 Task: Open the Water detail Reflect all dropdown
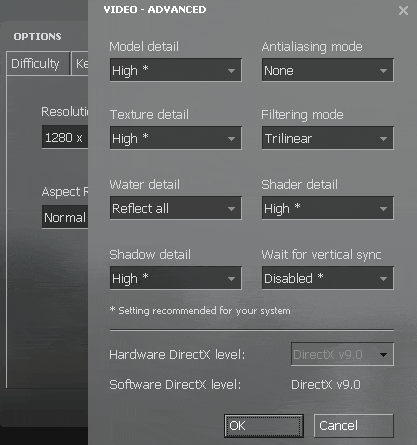coord(176,208)
